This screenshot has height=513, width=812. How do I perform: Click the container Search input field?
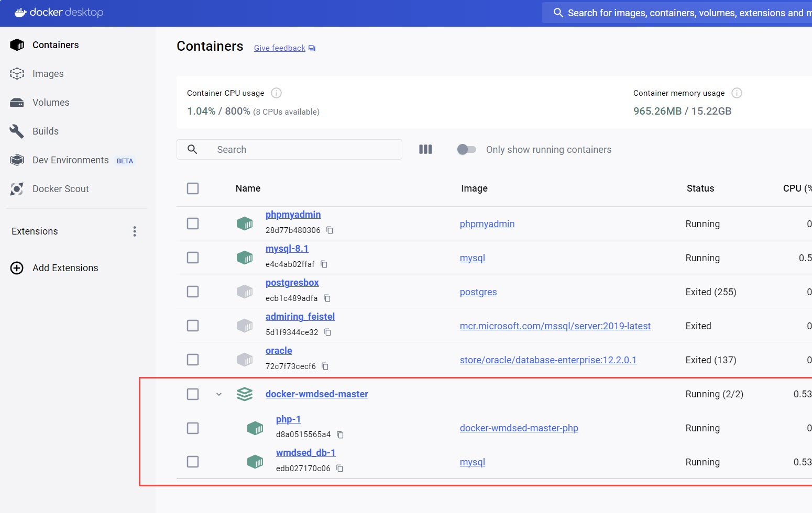(x=289, y=150)
